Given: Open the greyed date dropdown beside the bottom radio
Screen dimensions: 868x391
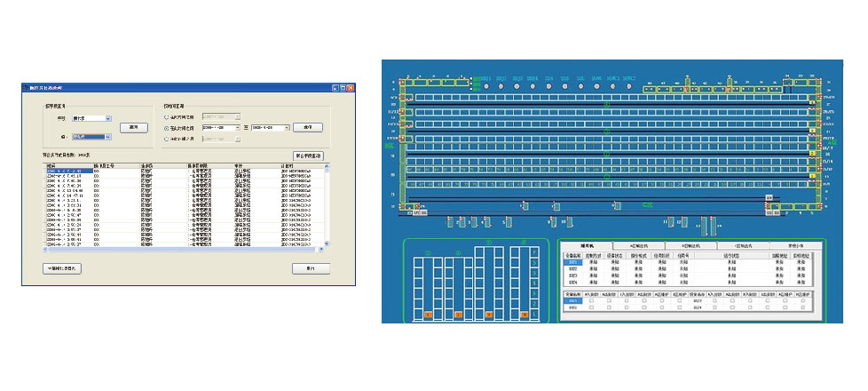Looking at the screenshot, I should click(238, 140).
